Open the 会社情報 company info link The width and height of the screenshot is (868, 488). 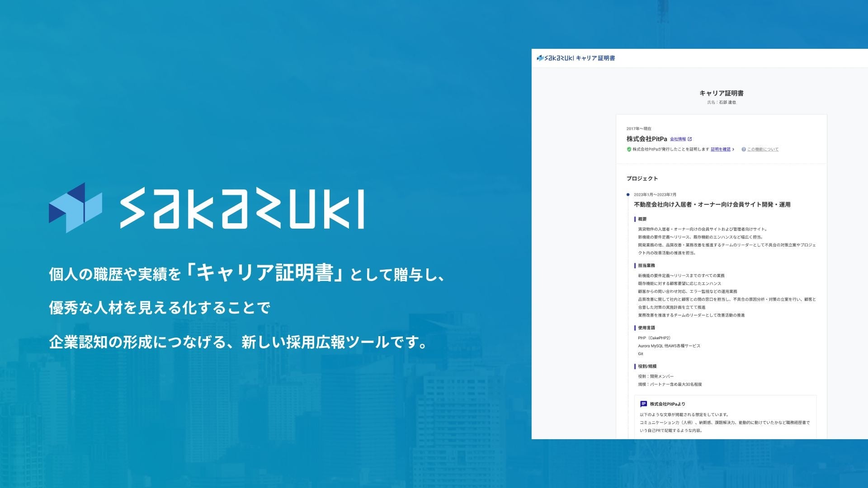[678, 139]
